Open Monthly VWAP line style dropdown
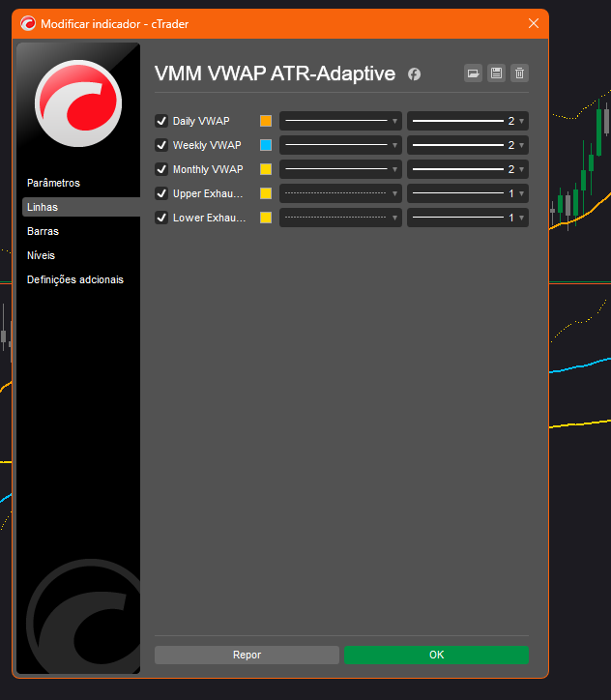 tap(340, 169)
